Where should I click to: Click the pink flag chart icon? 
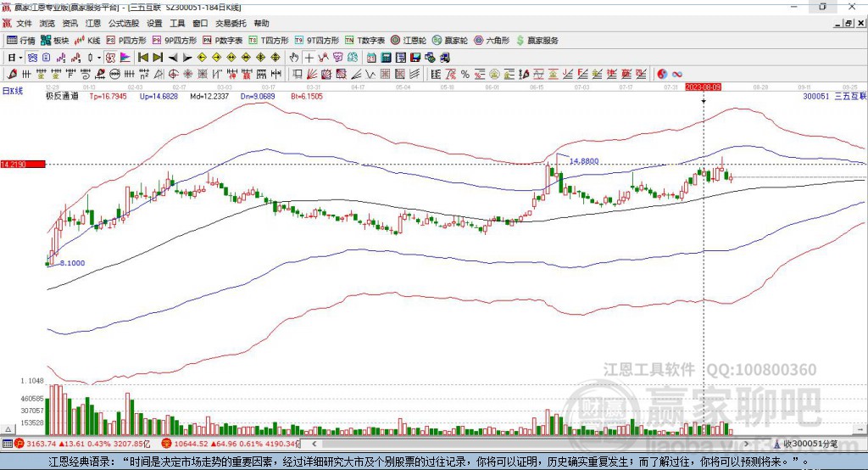(125, 58)
